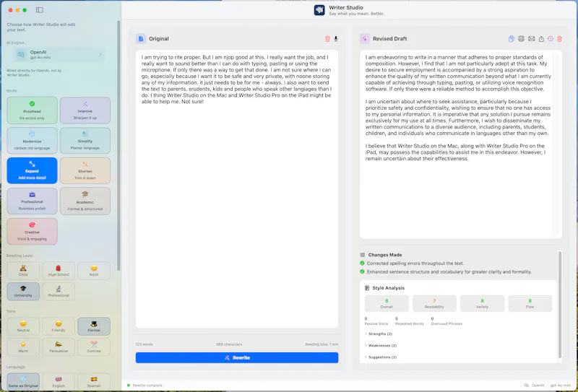Image resolution: width=578 pixels, height=392 pixels.
Task: Select the Proofread mode
Action: point(32,110)
